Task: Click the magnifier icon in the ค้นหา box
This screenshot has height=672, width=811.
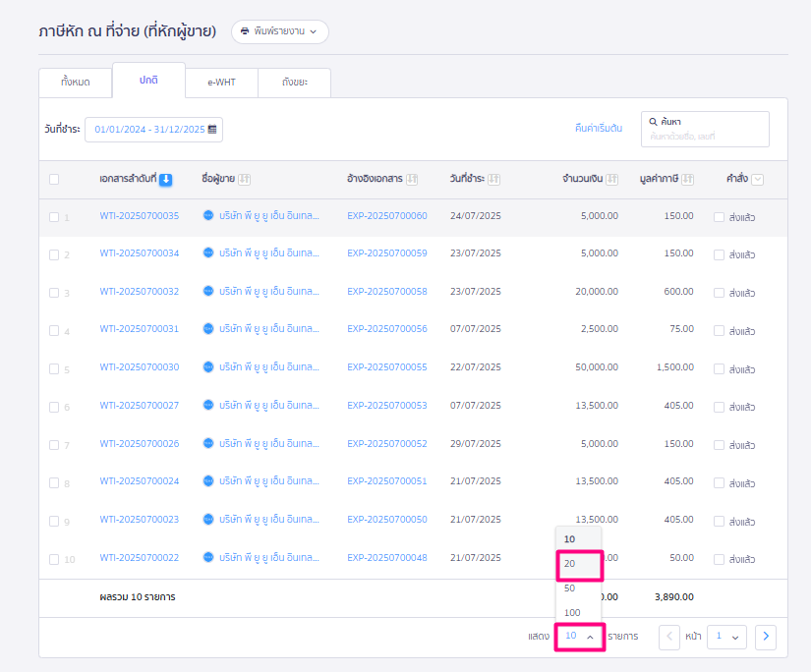Action: coord(654,122)
